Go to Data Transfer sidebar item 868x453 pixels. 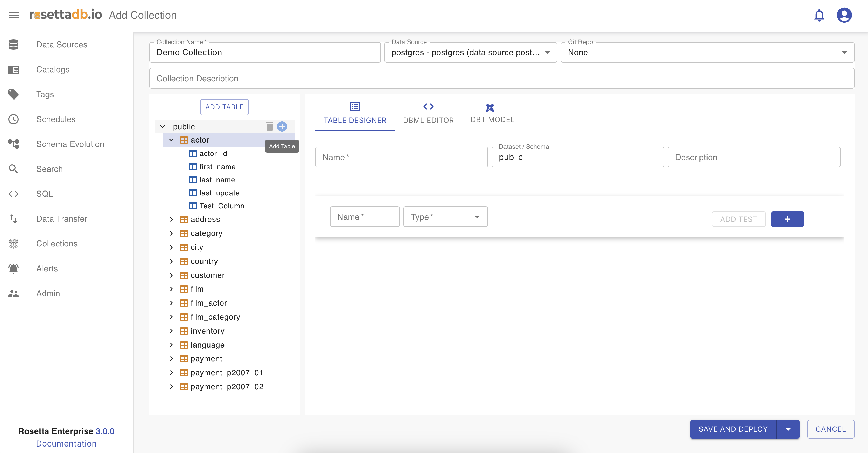tap(62, 218)
